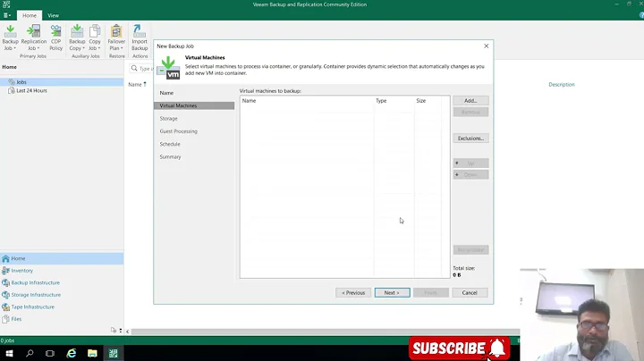The width and height of the screenshot is (644, 361).
Task: Open File Explorer from the taskbar
Action: coord(92,353)
